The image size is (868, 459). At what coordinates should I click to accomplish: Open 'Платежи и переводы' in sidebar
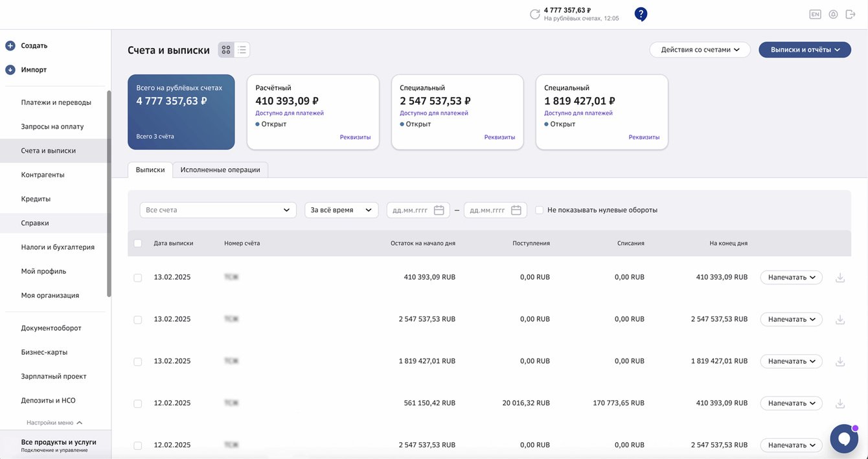56,102
